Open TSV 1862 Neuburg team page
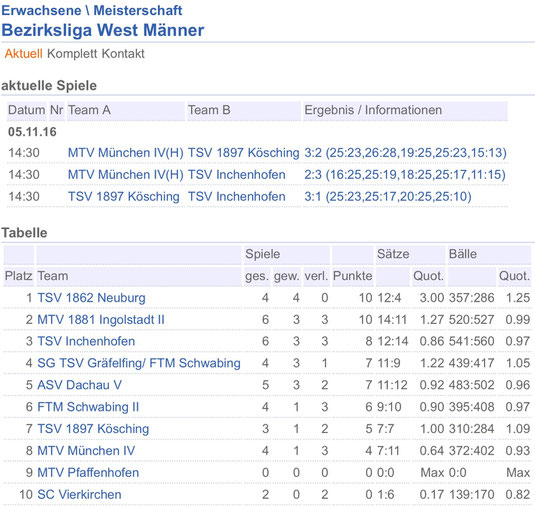The width and height of the screenshot is (535, 507). click(x=91, y=298)
